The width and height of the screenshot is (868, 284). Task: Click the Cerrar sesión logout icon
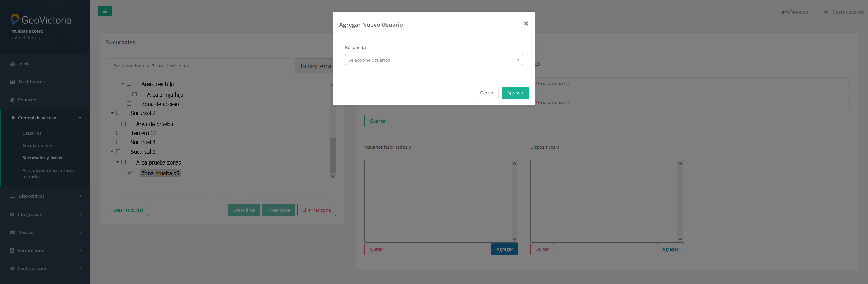tap(826, 12)
